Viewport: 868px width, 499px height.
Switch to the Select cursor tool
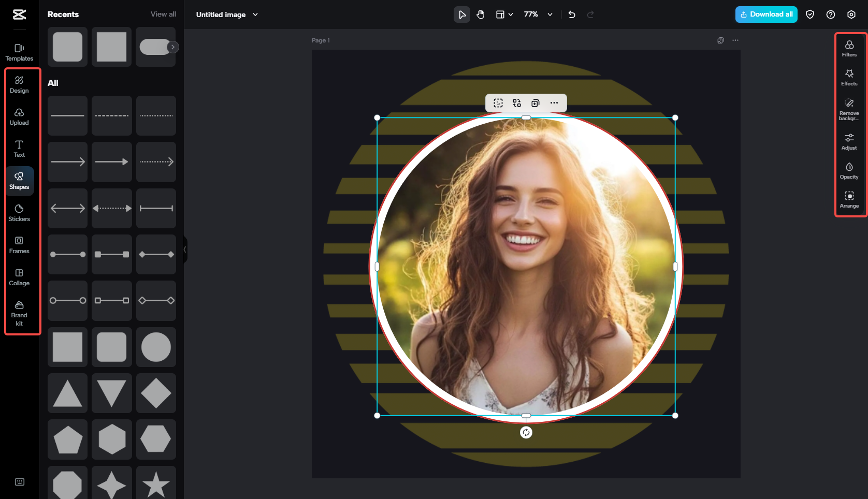coord(461,14)
